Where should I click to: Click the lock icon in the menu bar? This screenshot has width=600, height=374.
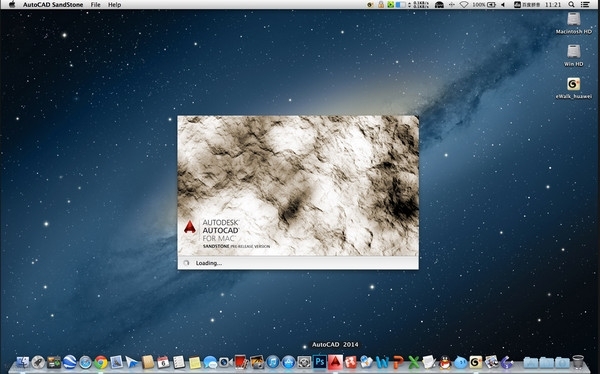coord(381,5)
